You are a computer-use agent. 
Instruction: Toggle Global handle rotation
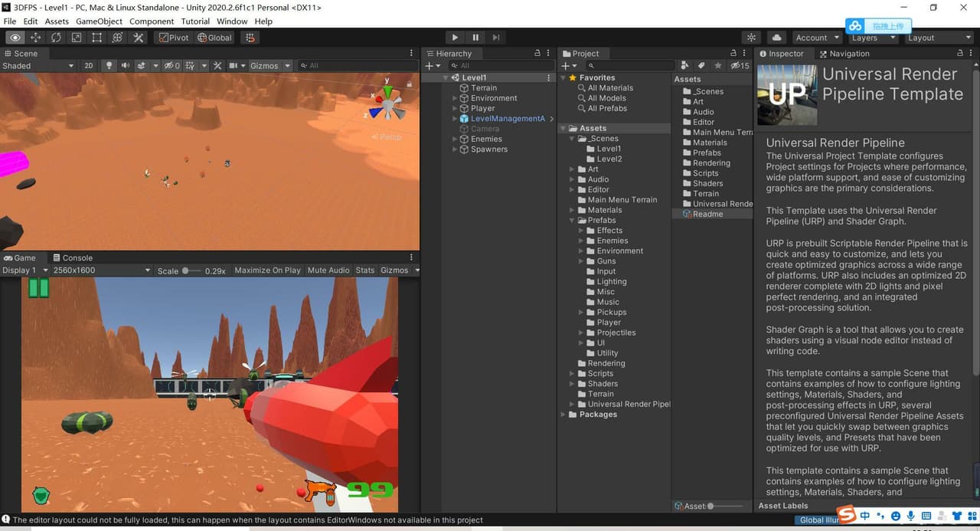[214, 38]
